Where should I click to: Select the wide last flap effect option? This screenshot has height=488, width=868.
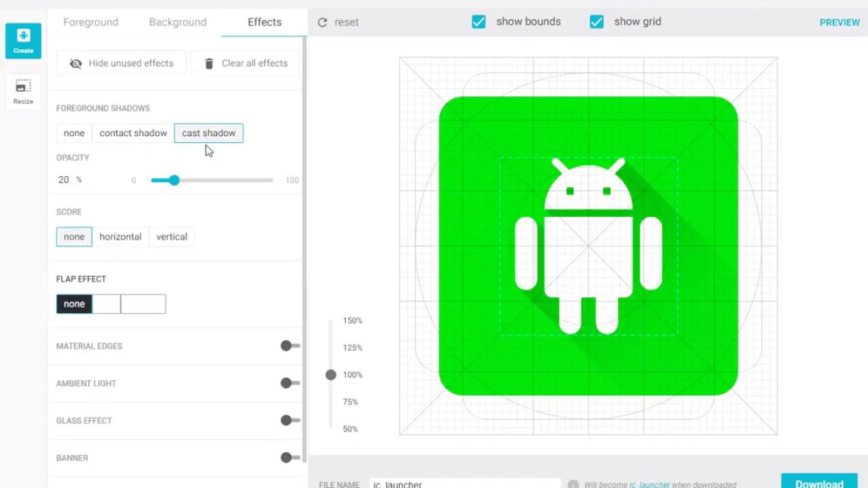[143, 304]
